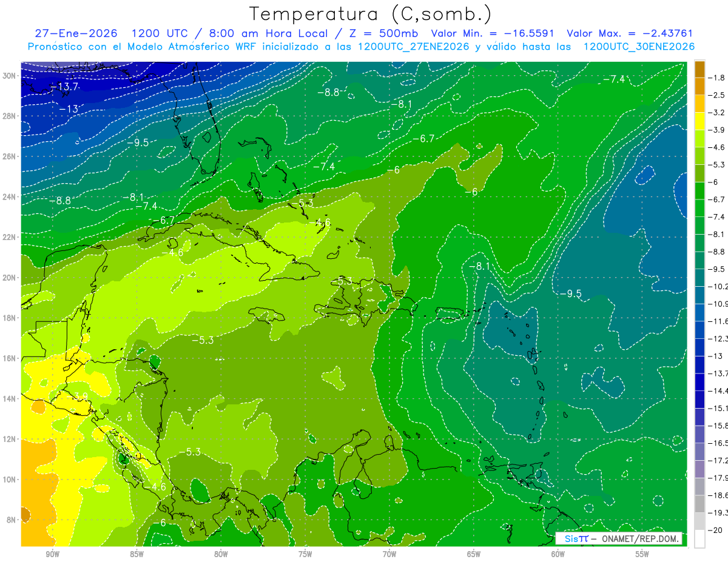Click the -19.3 colorbar label
Screen dimensions: 728x562
coord(718,513)
